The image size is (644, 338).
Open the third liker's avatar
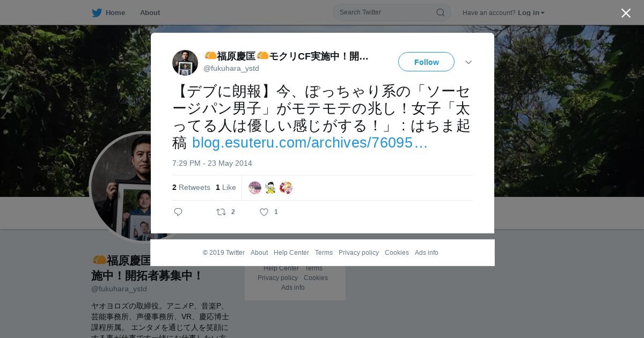[x=286, y=188]
